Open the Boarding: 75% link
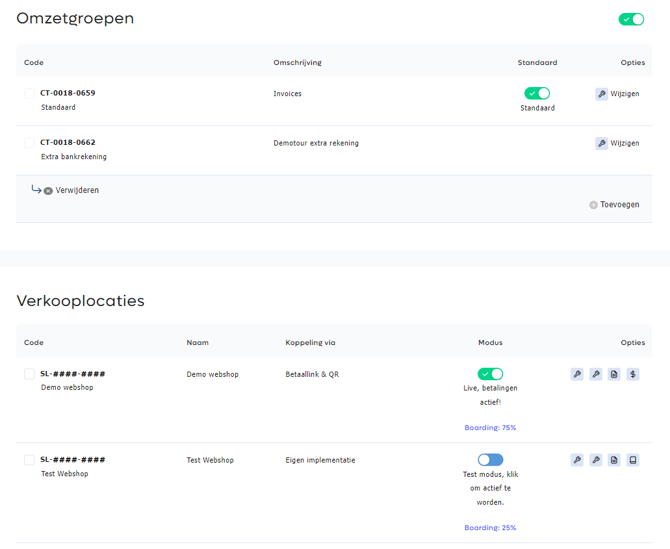Screen dimensions: 670x549 point(490,428)
